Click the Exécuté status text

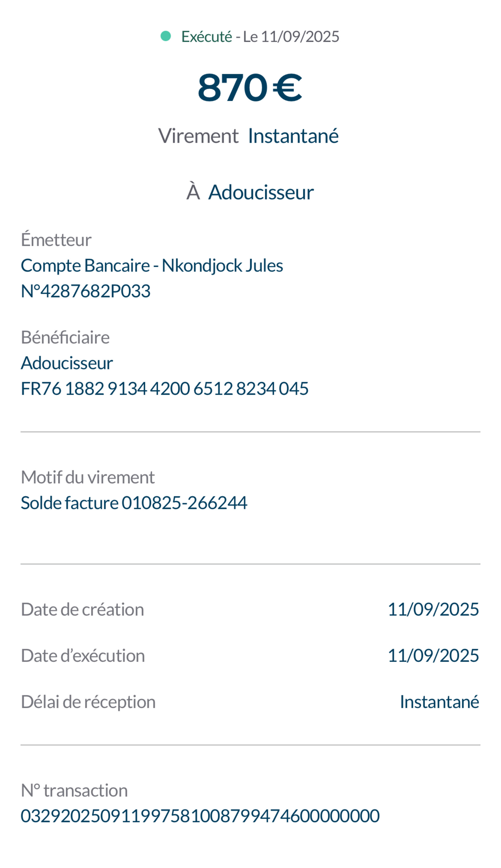(x=206, y=37)
